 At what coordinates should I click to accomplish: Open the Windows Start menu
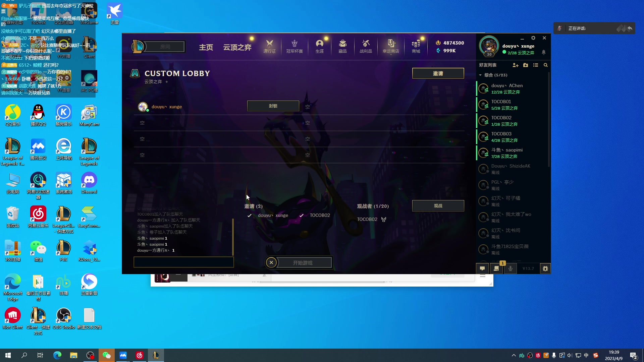(x=8, y=355)
